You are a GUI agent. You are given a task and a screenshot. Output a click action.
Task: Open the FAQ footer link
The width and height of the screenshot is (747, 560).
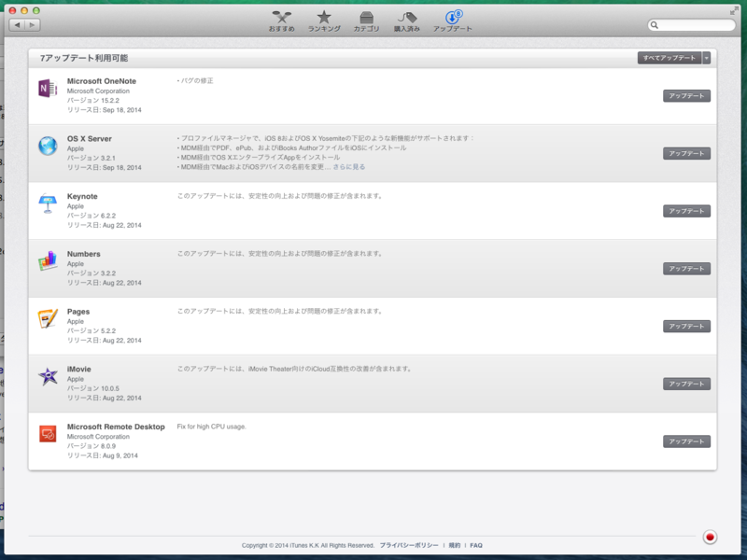coord(476,545)
